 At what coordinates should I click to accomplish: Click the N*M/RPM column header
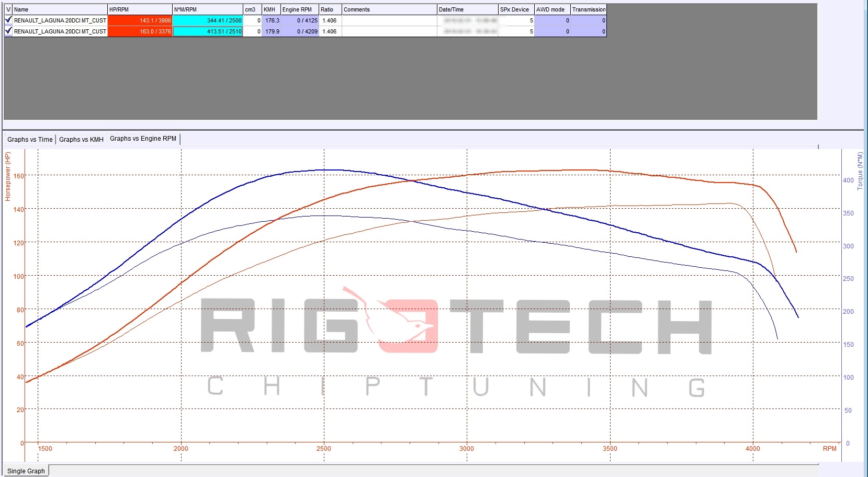click(x=208, y=9)
